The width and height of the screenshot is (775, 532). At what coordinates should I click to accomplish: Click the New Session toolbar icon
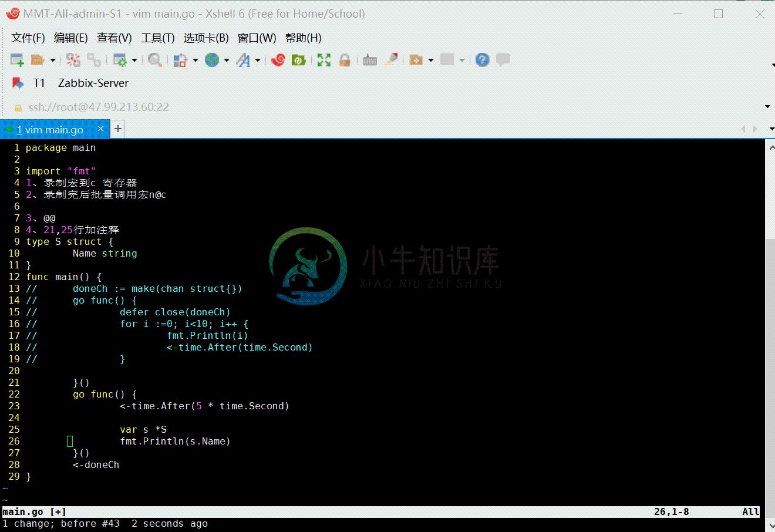click(x=17, y=60)
